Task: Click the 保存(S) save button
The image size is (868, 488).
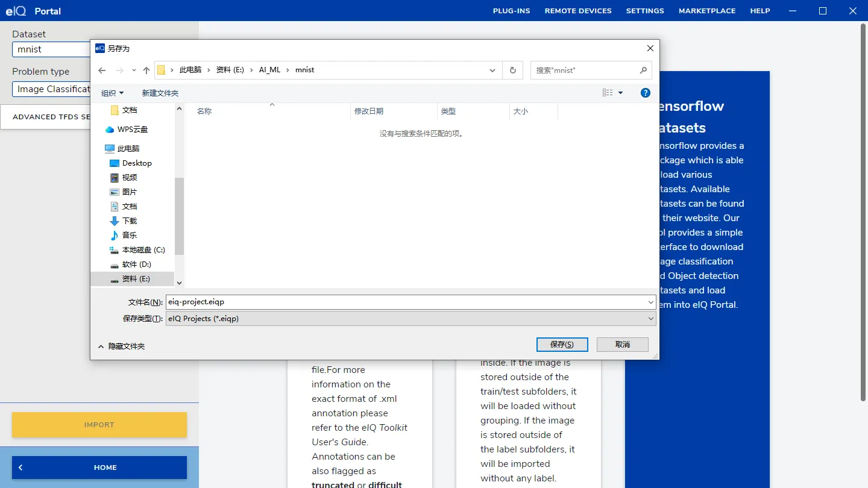Action: (x=562, y=344)
